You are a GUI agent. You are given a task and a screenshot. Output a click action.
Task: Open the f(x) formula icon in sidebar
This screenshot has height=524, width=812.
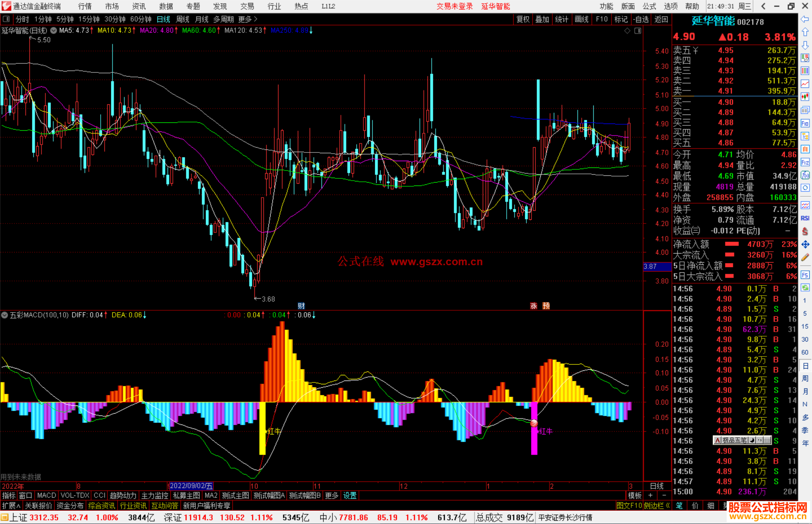coord(805,175)
